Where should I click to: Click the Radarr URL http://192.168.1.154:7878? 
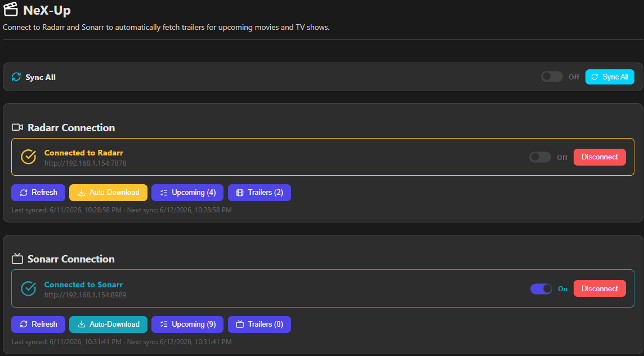[86, 163]
